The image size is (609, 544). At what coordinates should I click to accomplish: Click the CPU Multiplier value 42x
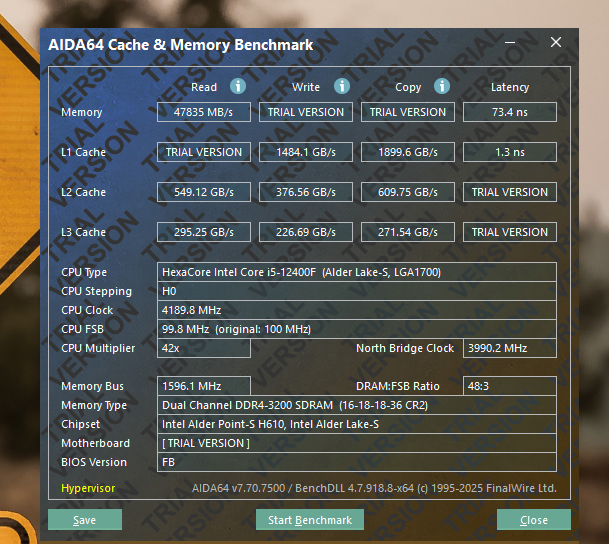point(204,348)
